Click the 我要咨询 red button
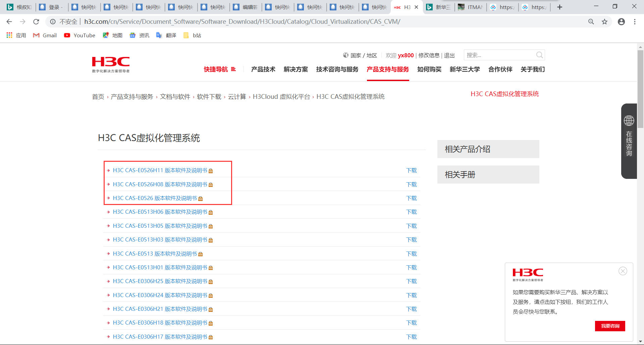This screenshot has width=644, height=345. [610, 326]
